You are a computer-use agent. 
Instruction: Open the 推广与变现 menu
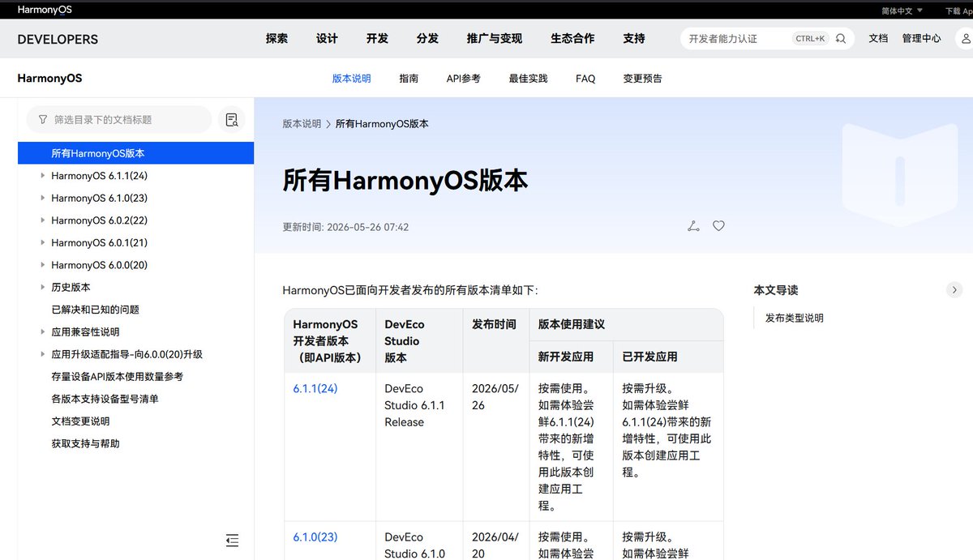(x=495, y=38)
